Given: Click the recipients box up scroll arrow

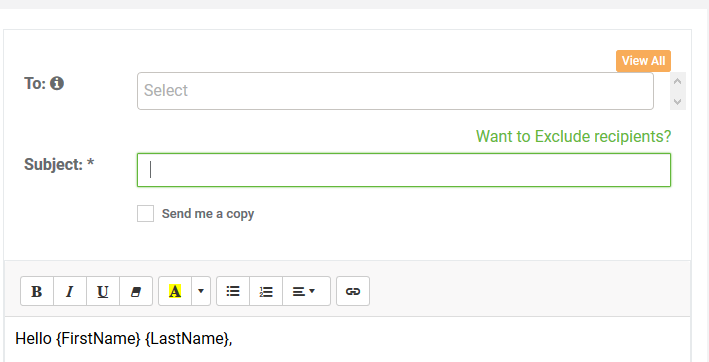Looking at the screenshot, I should (677, 81).
